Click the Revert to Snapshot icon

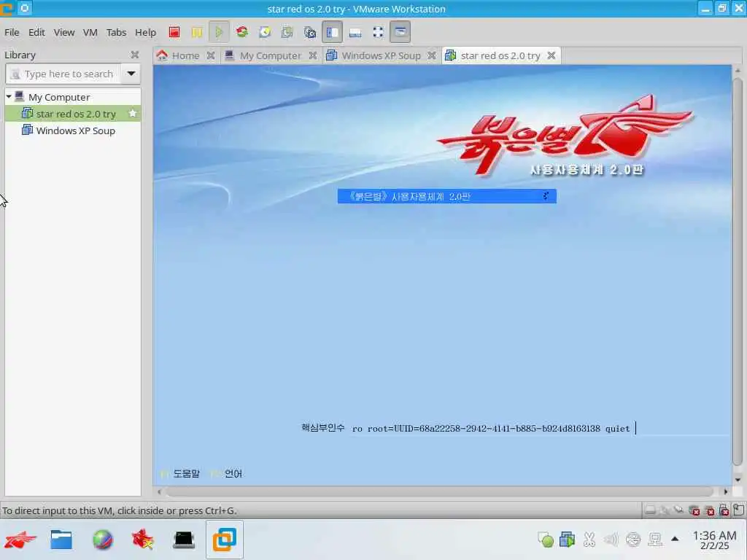pos(287,32)
